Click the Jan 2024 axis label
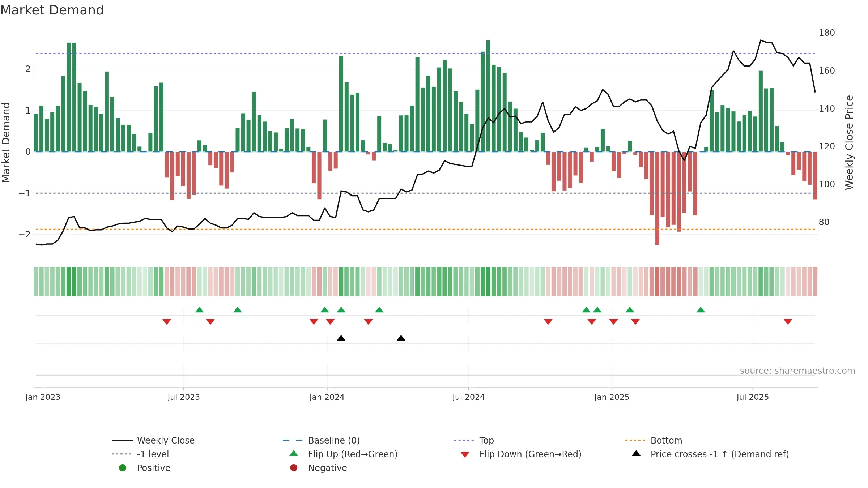 327,397
